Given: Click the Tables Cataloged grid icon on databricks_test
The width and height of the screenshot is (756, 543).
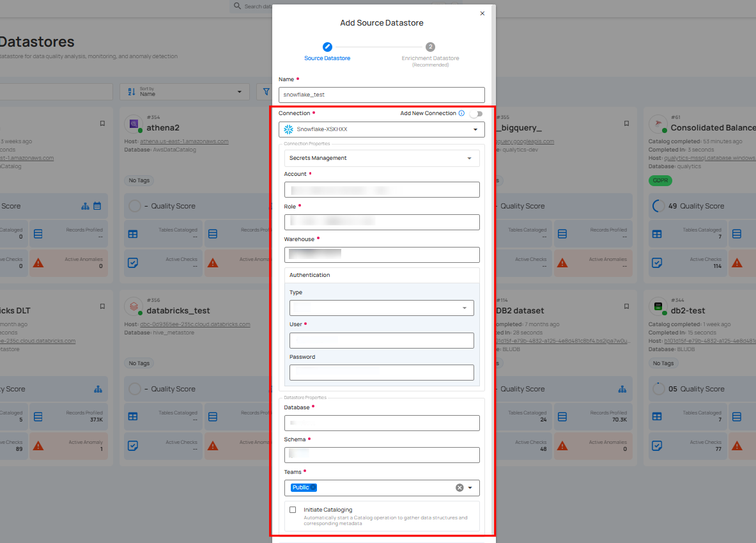Looking at the screenshot, I should click(132, 416).
